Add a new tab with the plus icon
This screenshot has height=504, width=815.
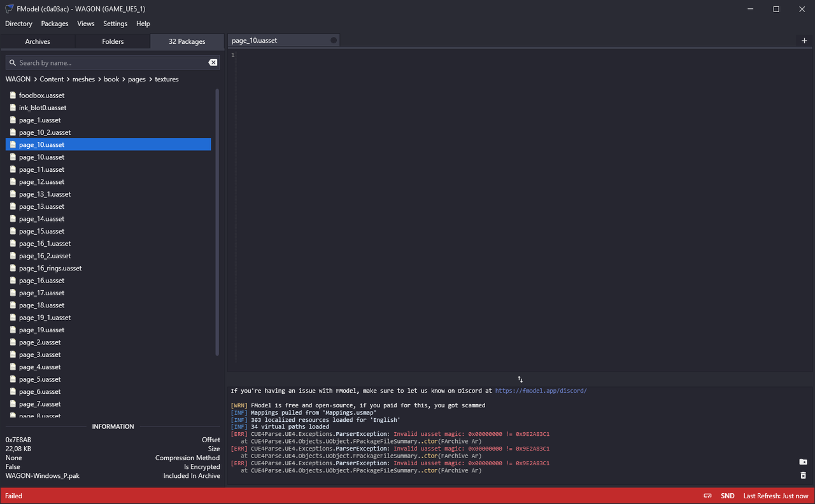click(804, 41)
